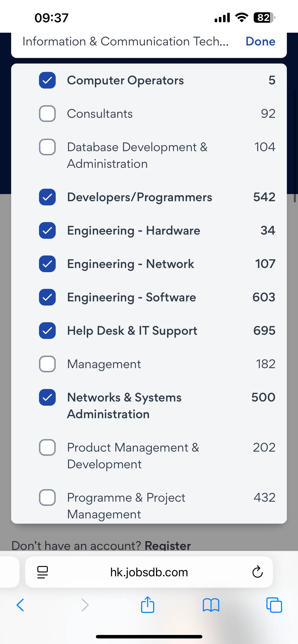Tap the hk.jobsdb.com address field
The image size is (298, 644).
[149, 572]
